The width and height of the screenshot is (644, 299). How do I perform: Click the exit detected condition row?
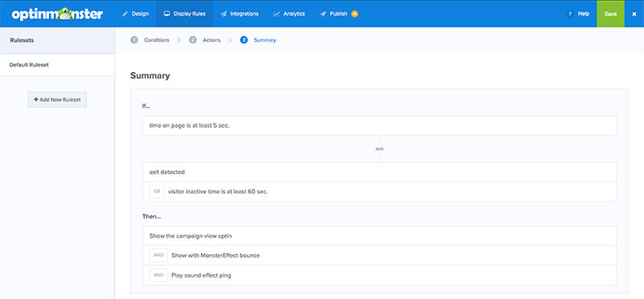point(379,172)
